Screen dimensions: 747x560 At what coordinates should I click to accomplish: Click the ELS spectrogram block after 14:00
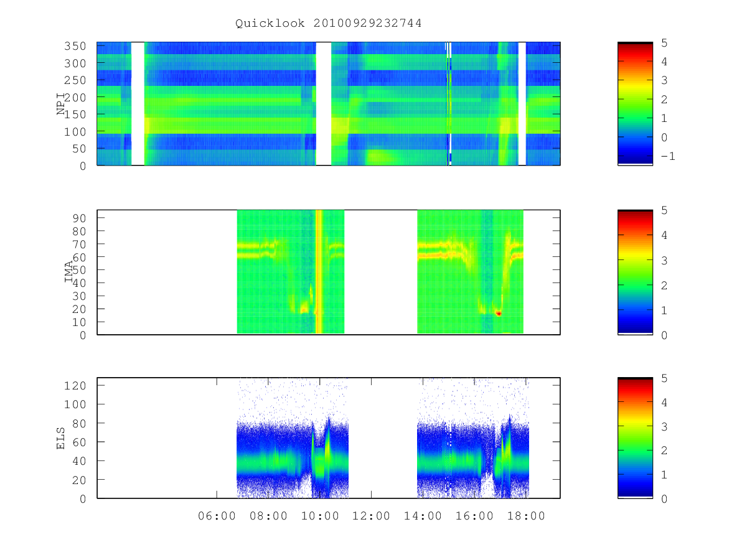coord(472,438)
